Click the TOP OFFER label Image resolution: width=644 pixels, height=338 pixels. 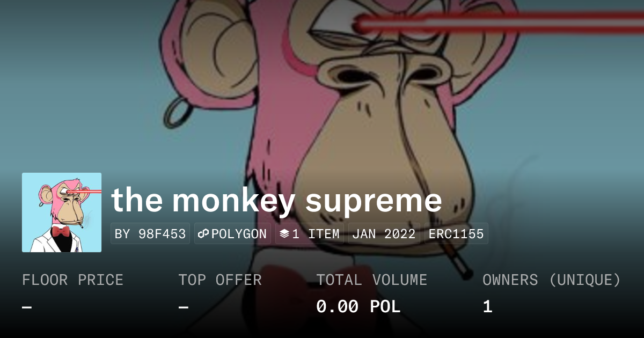(x=220, y=280)
